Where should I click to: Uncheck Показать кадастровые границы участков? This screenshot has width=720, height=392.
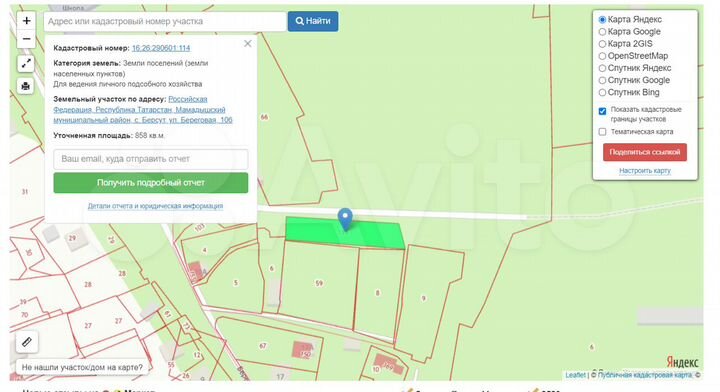click(x=602, y=111)
